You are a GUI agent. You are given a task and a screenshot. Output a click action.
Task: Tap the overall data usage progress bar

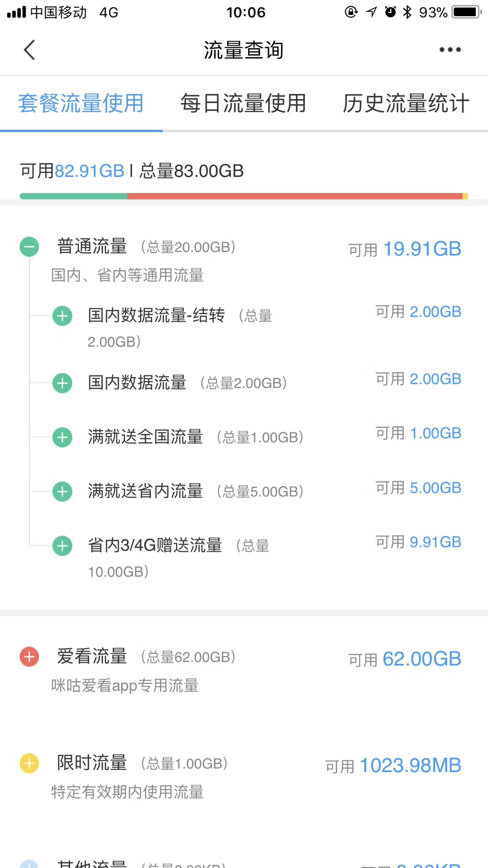244,196
